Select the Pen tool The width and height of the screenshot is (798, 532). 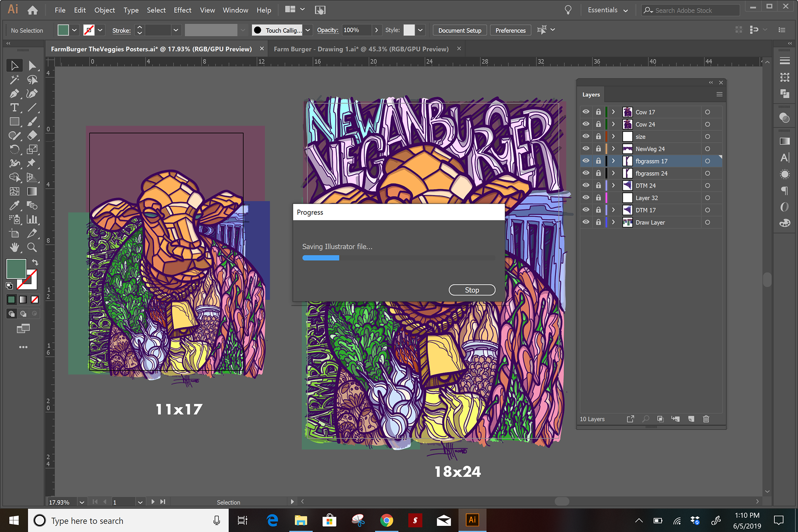coord(15,94)
